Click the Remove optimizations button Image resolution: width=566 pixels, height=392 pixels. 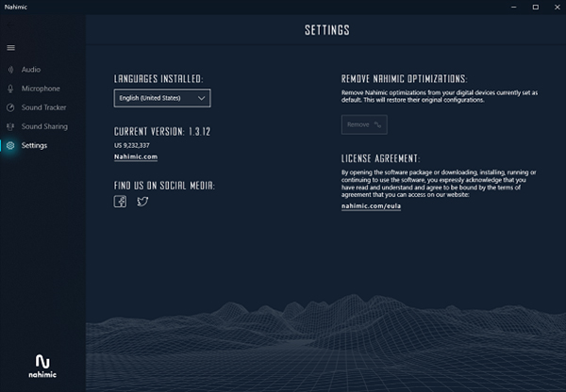tap(364, 124)
